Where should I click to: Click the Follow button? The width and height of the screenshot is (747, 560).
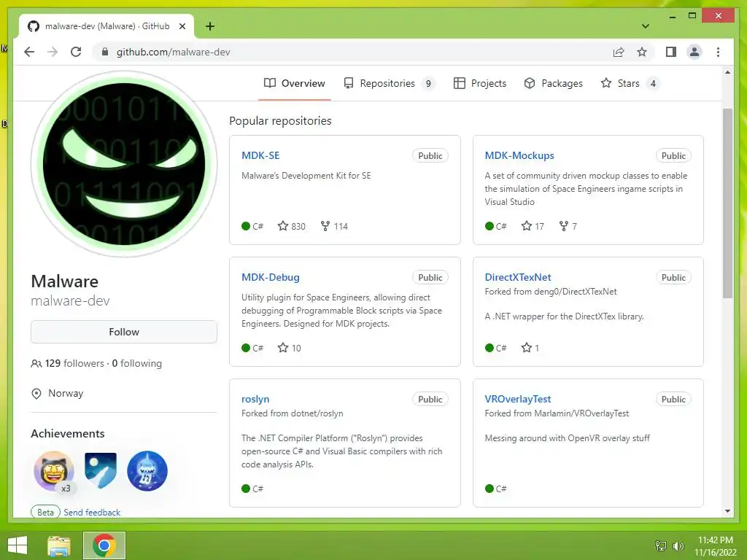(124, 332)
